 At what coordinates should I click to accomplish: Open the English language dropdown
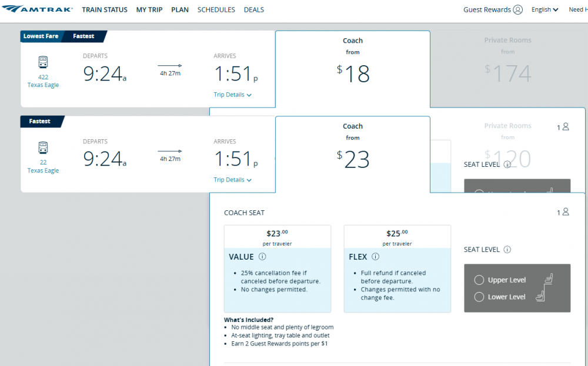pos(544,9)
